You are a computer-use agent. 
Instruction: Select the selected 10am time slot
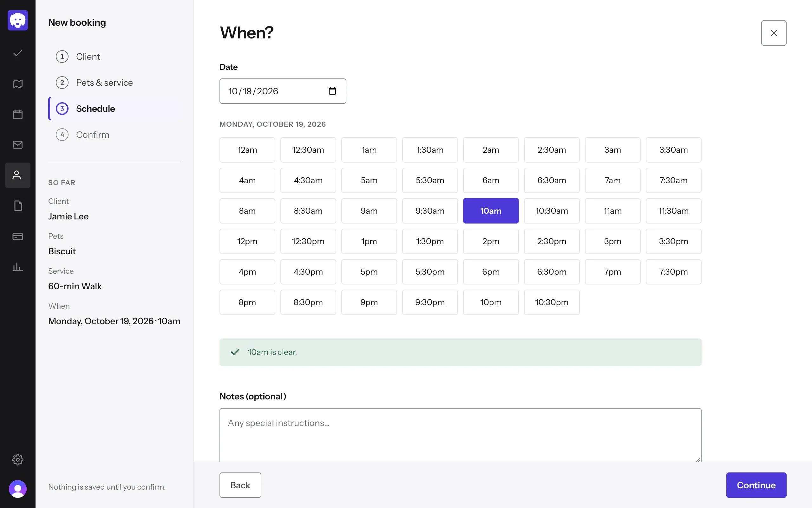pos(491,211)
